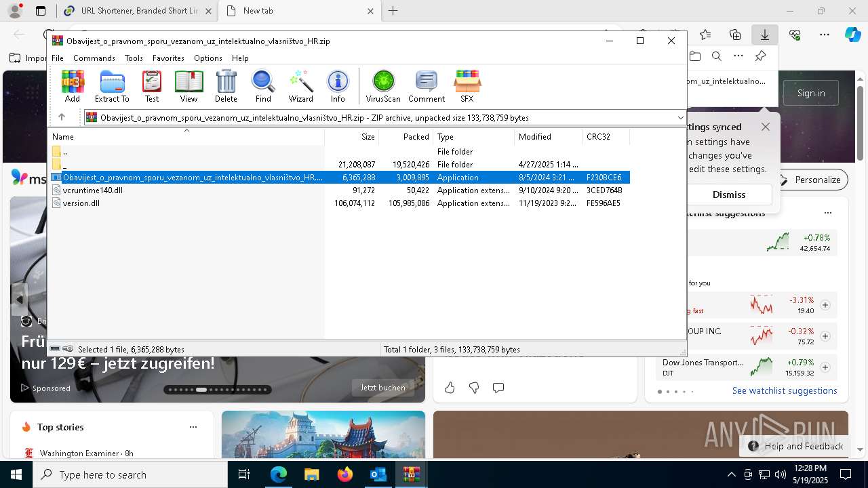Like the news card thumbs up
This screenshot has height=488, width=868.
tap(450, 388)
